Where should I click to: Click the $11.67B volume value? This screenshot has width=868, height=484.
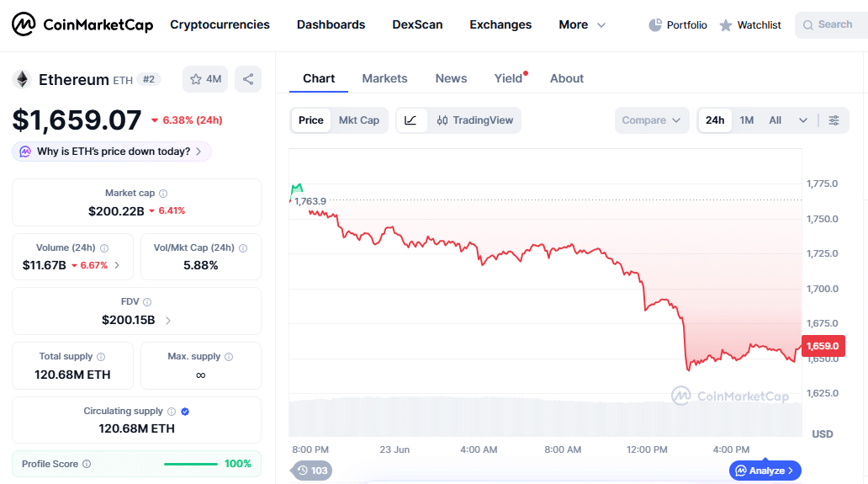pos(45,265)
